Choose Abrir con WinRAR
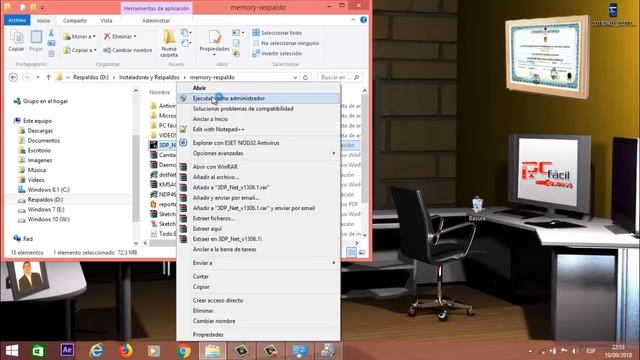 pyautogui.click(x=258, y=167)
